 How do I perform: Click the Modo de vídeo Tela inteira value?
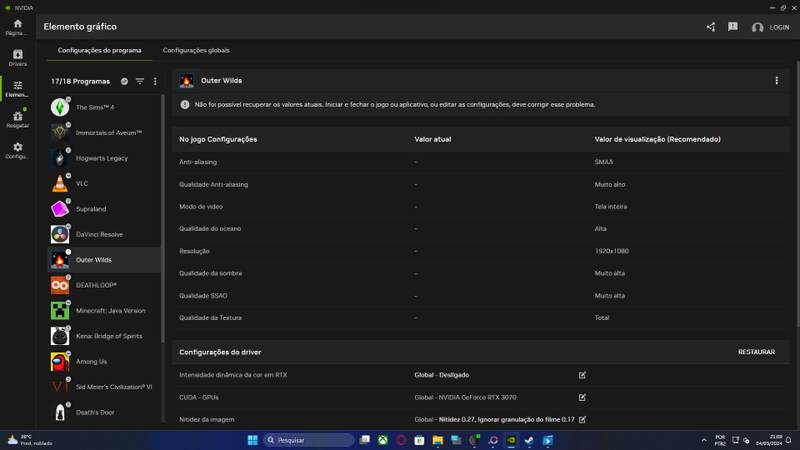(610, 207)
